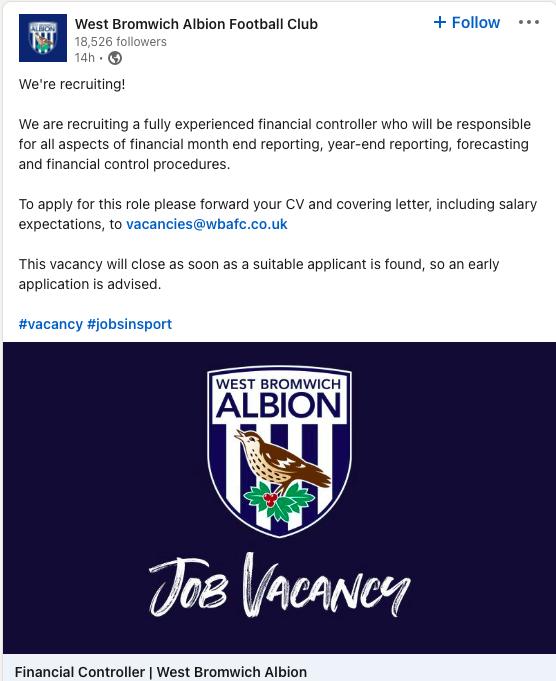Click the globe public visibility icon

[115, 58]
